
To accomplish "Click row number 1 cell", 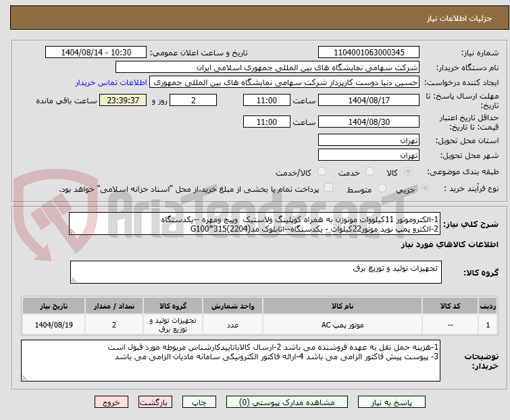I will [x=488, y=324].
